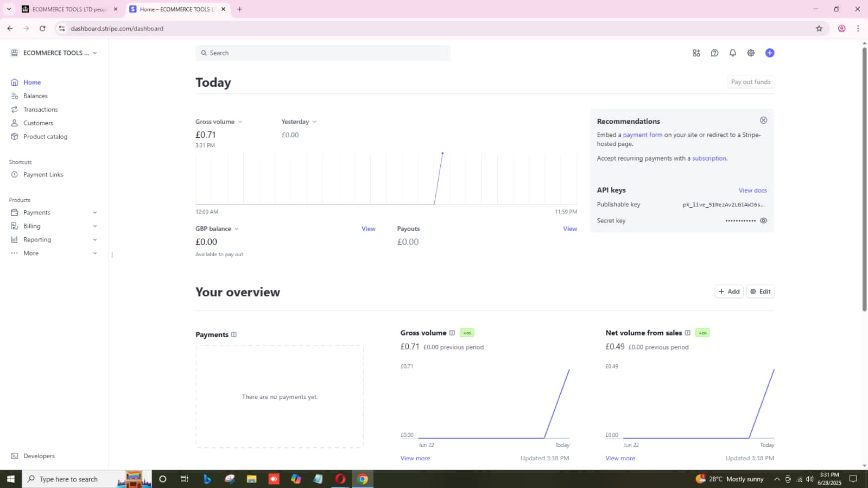Open the settings gear icon
The width and height of the screenshot is (868, 488).
click(751, 53)
